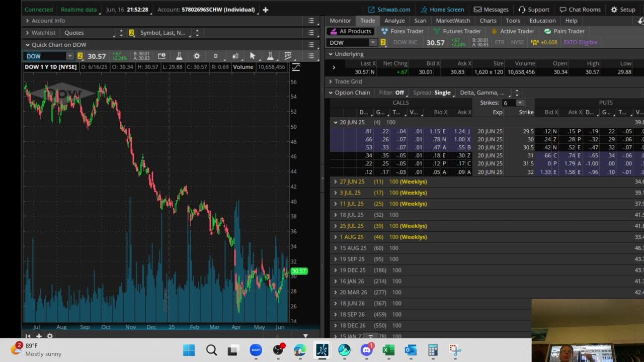Open the symbol dropdown in Trade tab DOW field

point(373,43)
